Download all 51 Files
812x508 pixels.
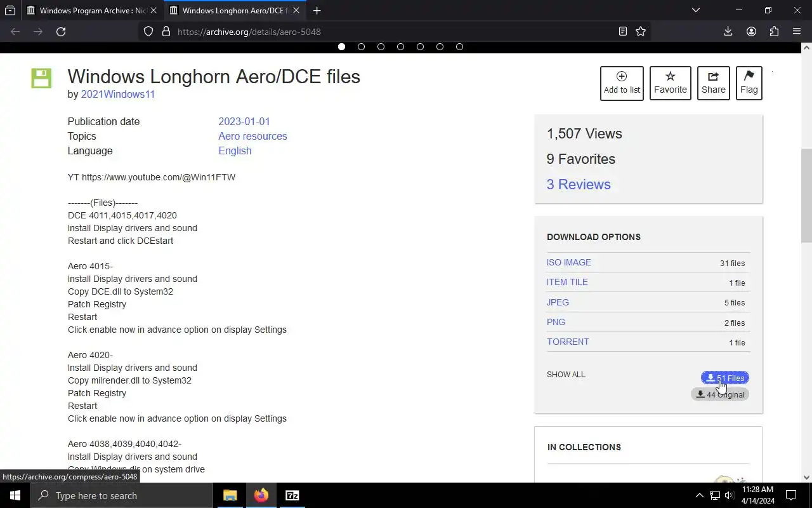click(725, 378)
